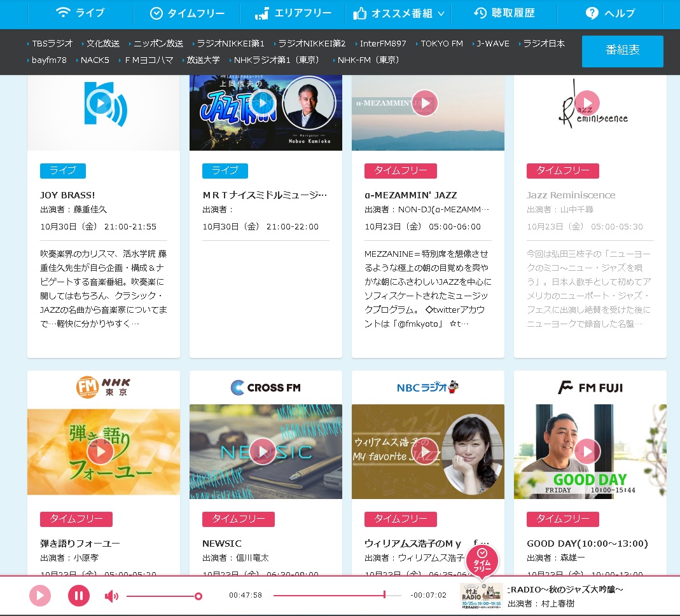This screenshot has height=616, width=680.
Task: Click タイムフリー badge on NEWSIC card
Action: tap(239, 519)
